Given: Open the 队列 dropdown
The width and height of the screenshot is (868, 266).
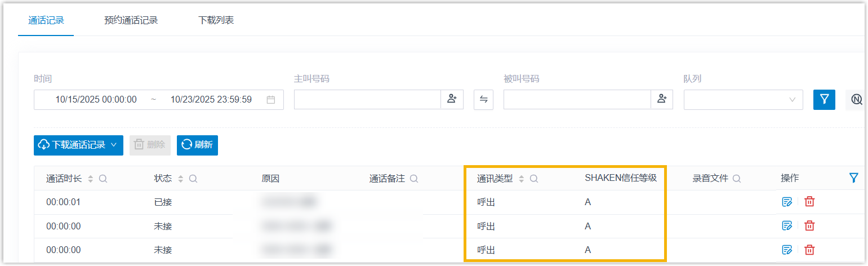Looking at the screenshot, I should point(743,100).
